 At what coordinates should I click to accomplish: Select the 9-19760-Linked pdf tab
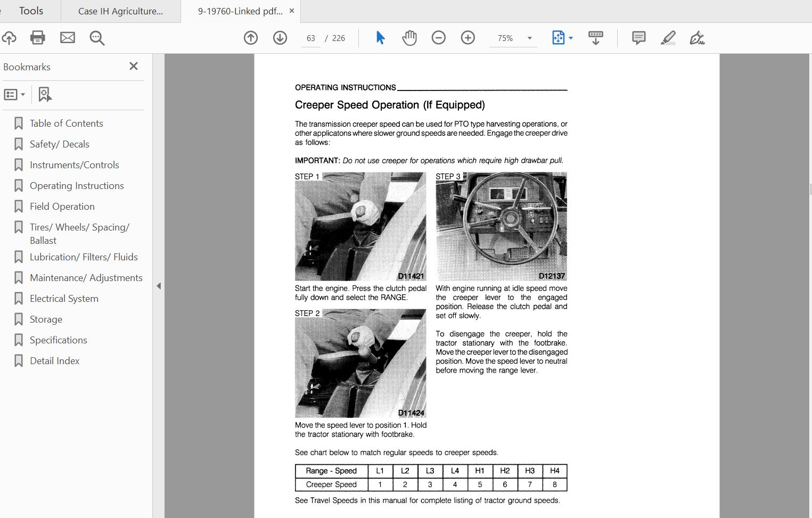pyautogui.click(x=240, y=11)
